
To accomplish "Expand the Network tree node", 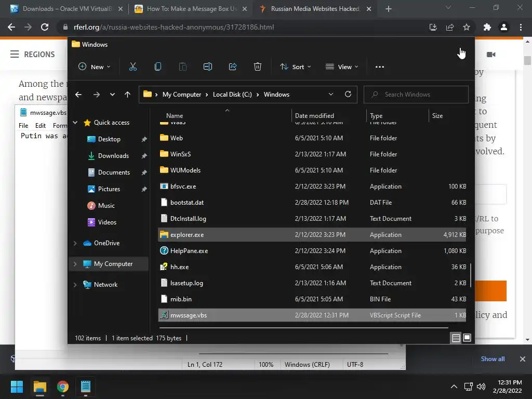I will [x=75, y=285].
